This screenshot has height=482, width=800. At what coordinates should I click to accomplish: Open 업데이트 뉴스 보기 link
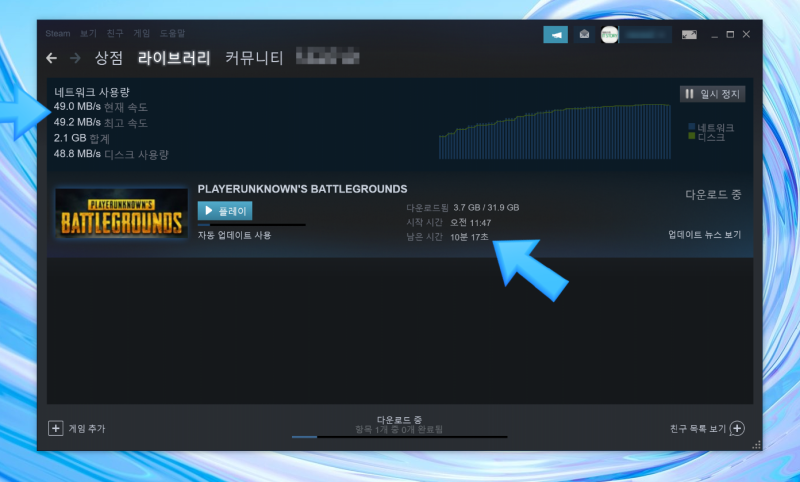pos(705,235)
